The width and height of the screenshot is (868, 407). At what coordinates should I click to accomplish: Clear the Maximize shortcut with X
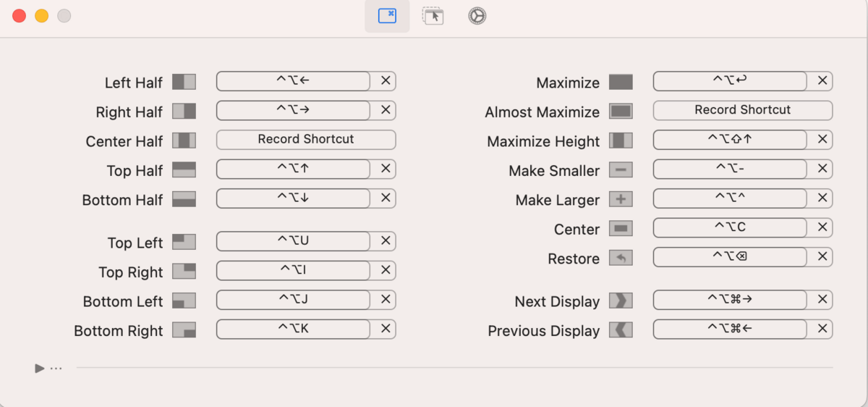[822, 80]
